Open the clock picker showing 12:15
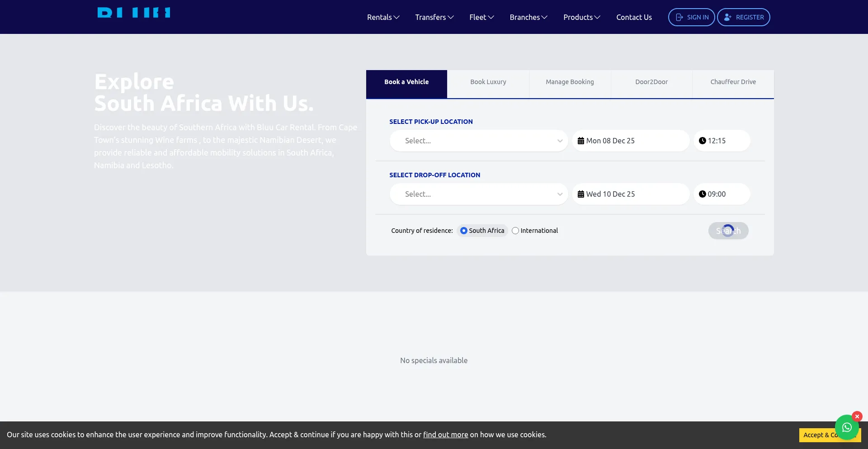868x449 pixels. (721, 141)
